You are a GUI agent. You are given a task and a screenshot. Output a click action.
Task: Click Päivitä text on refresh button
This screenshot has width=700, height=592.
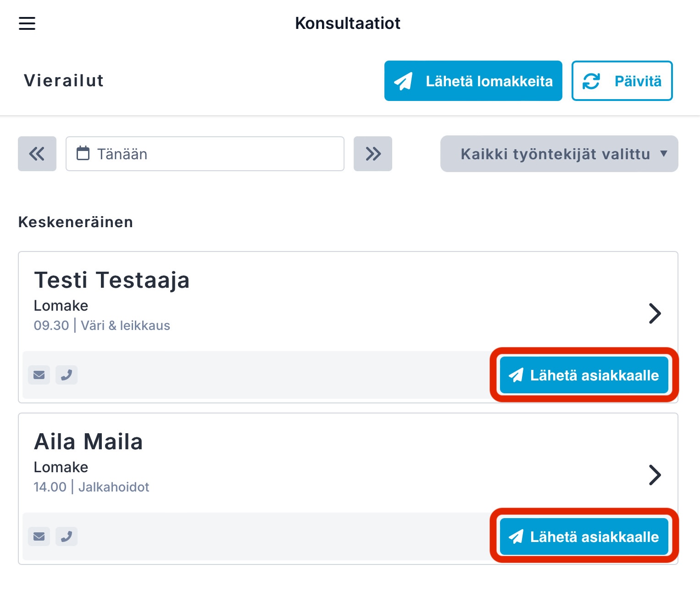(638, 81)
